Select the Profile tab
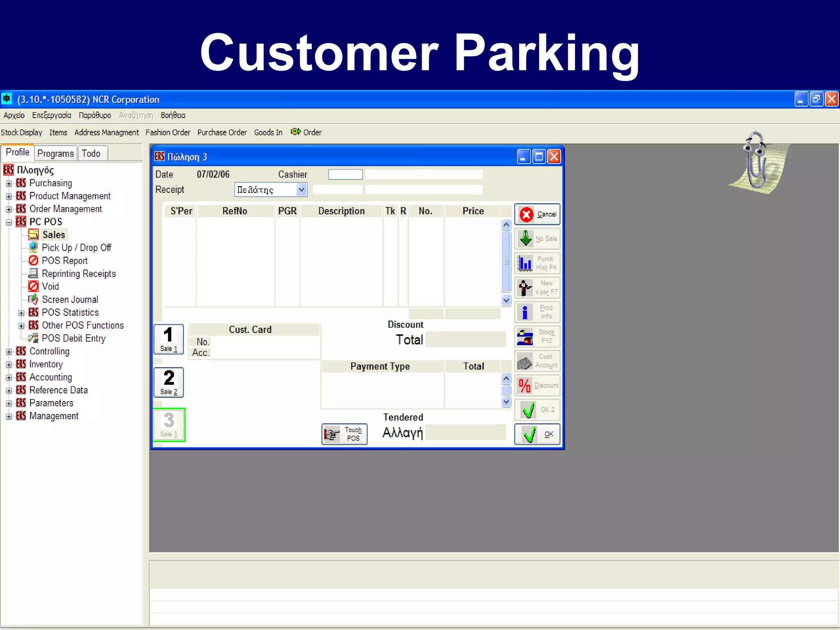Screen dimensions: 840x630 coord(18,152)
